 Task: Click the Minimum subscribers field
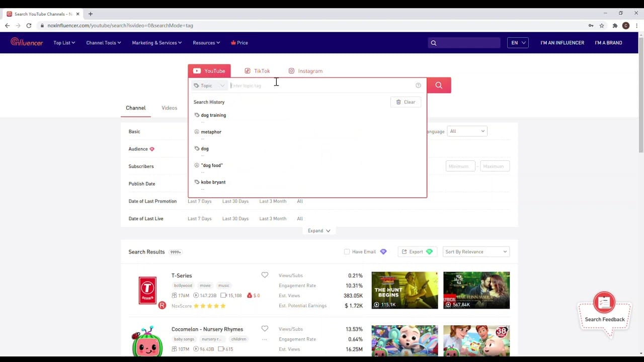click(460, 166)
